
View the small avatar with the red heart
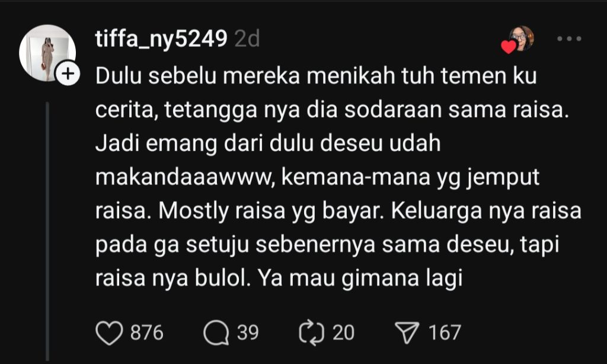click(x=522, y=38)
